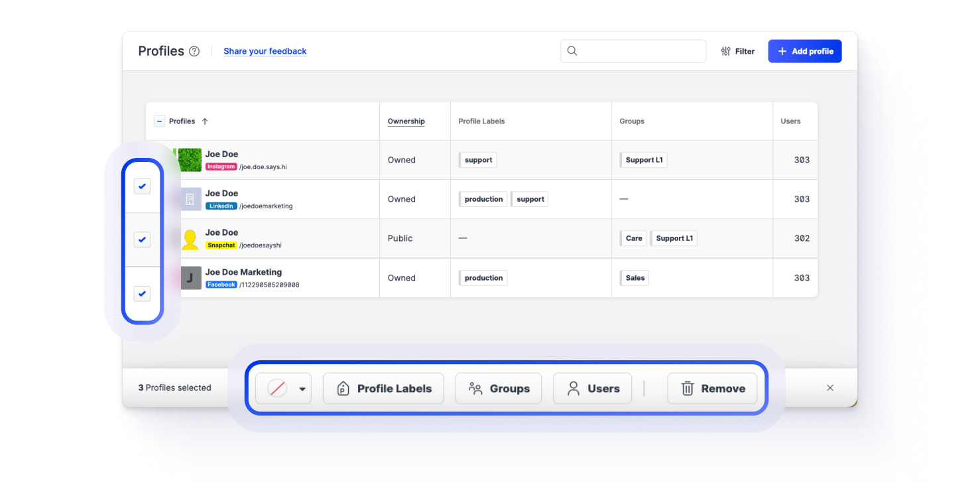
Task: Click the gray J avatar for Joe Doe Marketing
Action: (190, 278)
